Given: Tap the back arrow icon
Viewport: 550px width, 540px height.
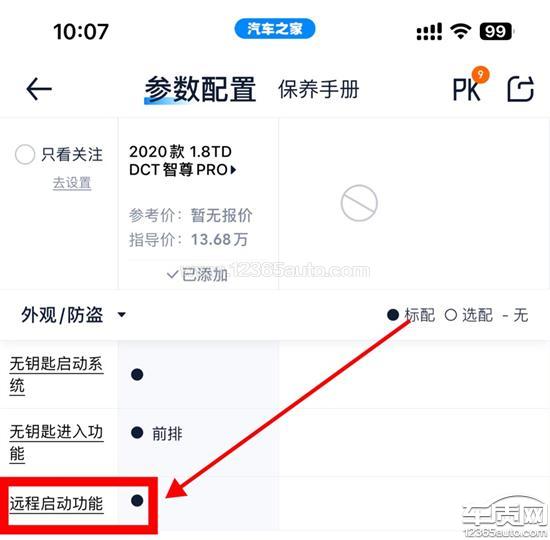Looking at the screenshot, I should pyautogui.click(x=39, y=89).
